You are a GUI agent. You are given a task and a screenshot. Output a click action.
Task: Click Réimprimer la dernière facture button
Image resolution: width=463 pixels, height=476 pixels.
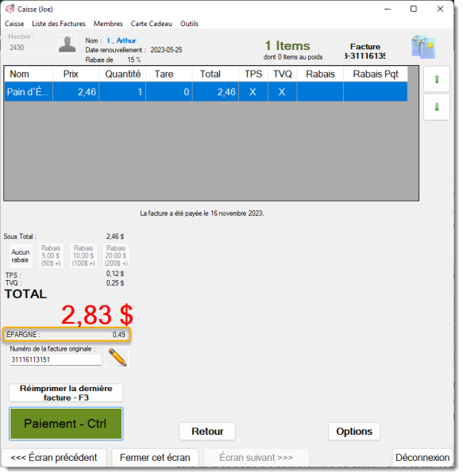66,393
